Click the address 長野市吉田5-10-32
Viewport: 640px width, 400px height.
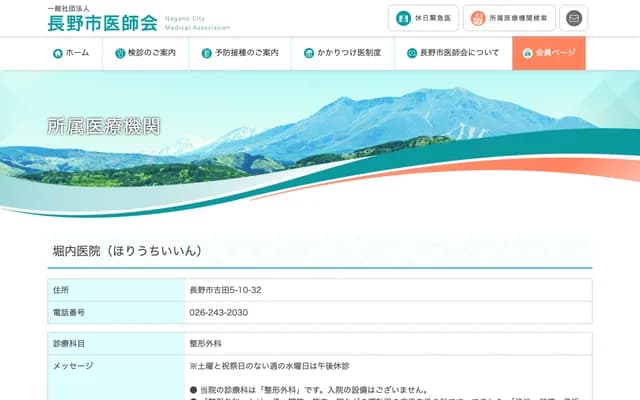[225, 290]
